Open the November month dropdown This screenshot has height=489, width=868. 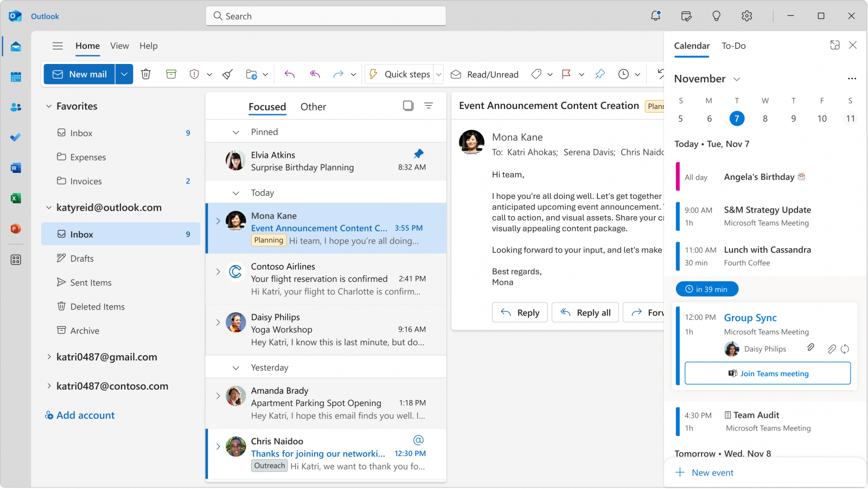(737, 79)
